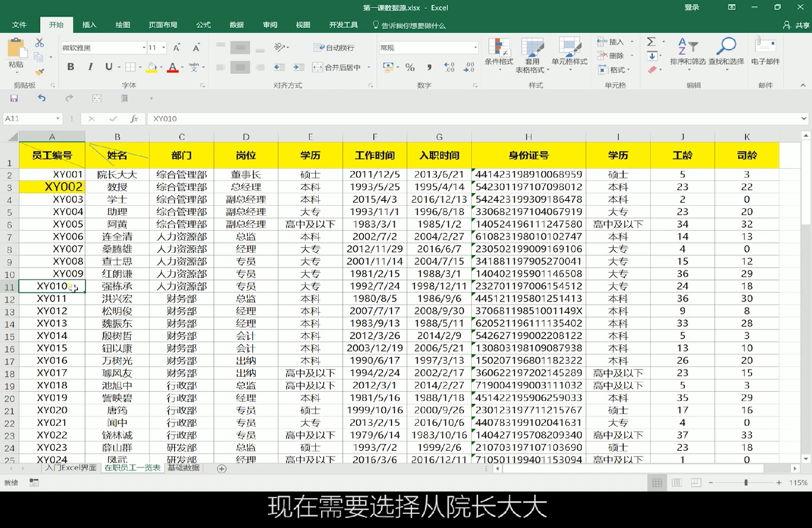This screenshot has height=528, width=812.
Task: Open the font size dropdown
Action: pos(163,47)
